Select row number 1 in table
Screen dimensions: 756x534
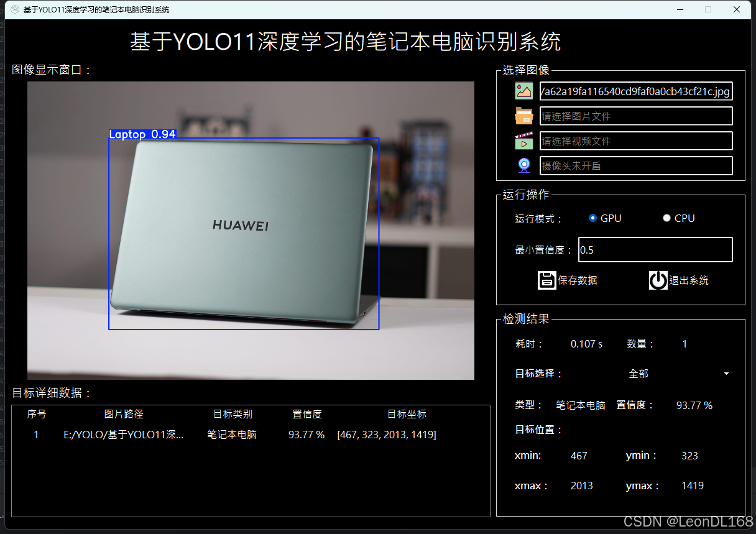[36, 435]
